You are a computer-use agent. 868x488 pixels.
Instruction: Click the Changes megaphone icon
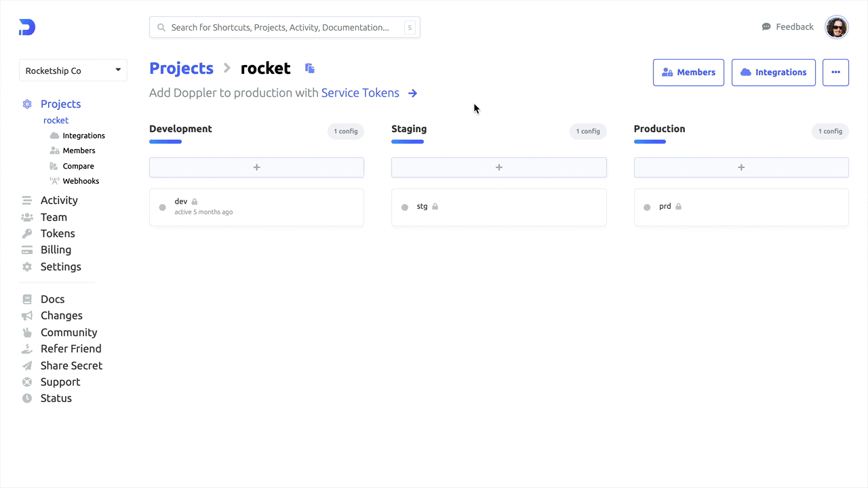(27, 315)
